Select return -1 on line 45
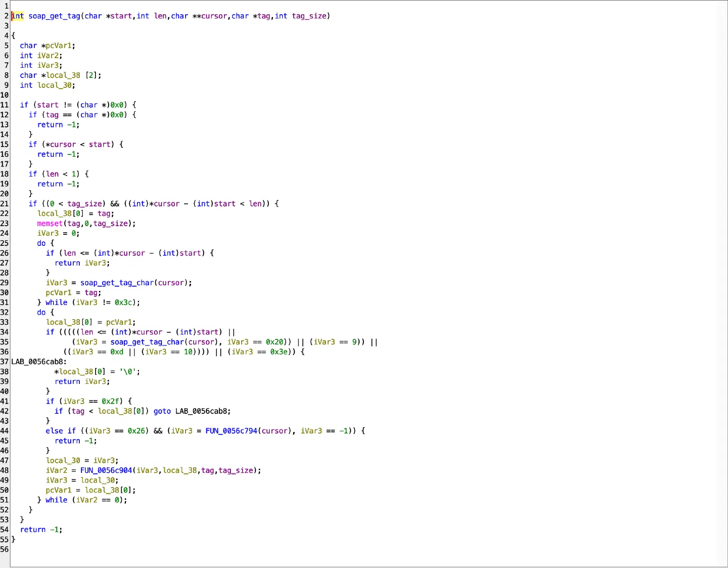The image size is (728, 568). (74, 441)
